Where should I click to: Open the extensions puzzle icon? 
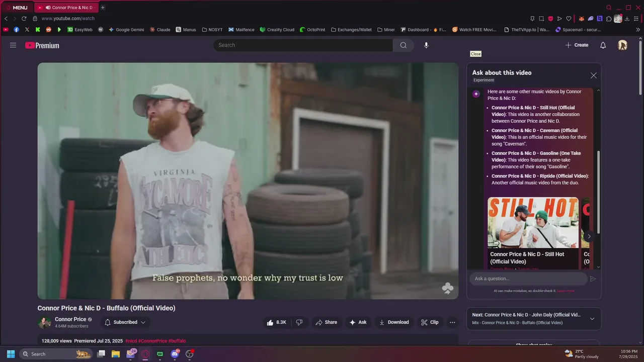pos(609,19)
